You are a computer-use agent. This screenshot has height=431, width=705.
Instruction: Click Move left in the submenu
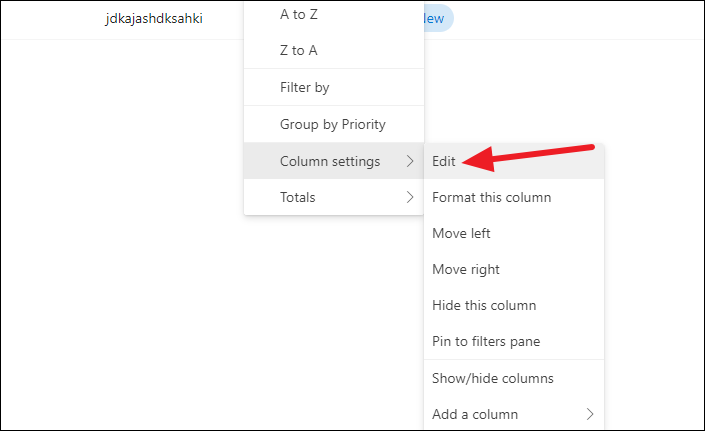coord(461,233)
